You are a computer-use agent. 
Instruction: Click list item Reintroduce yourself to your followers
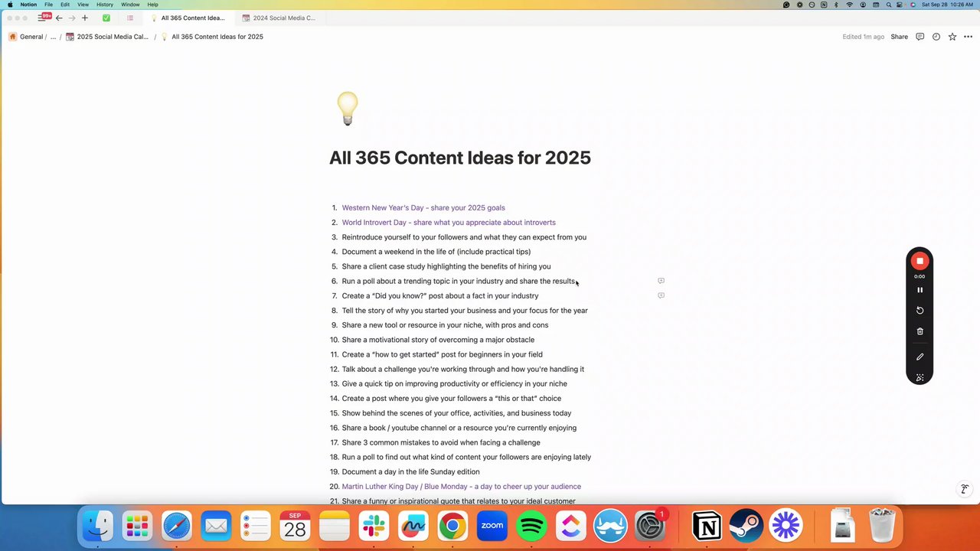point(464,237)
